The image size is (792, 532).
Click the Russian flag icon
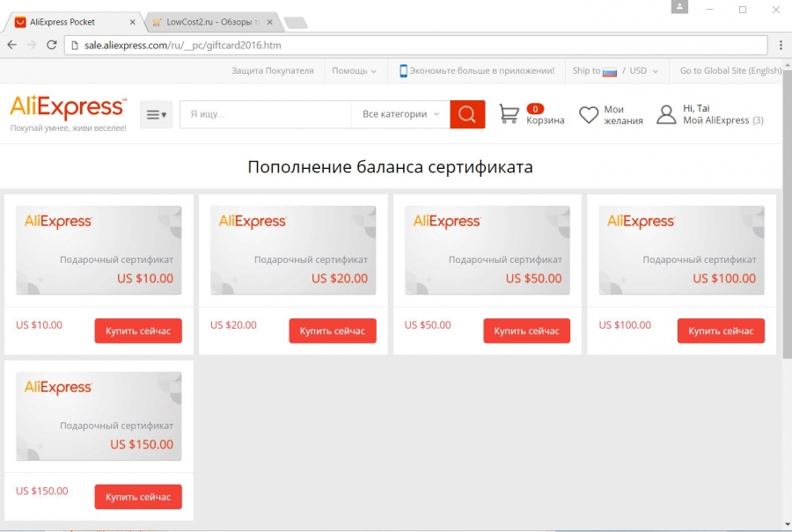pyautogui.click(x=610, y=72)
